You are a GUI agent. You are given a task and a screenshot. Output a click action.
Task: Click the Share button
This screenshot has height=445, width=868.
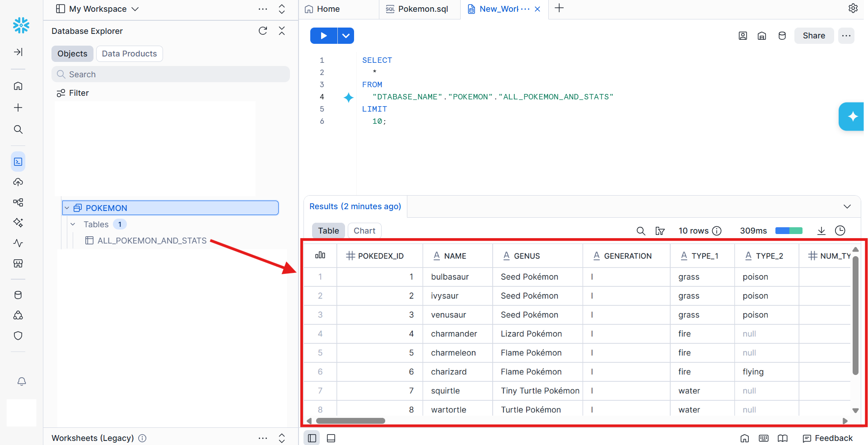pos(813,36)
